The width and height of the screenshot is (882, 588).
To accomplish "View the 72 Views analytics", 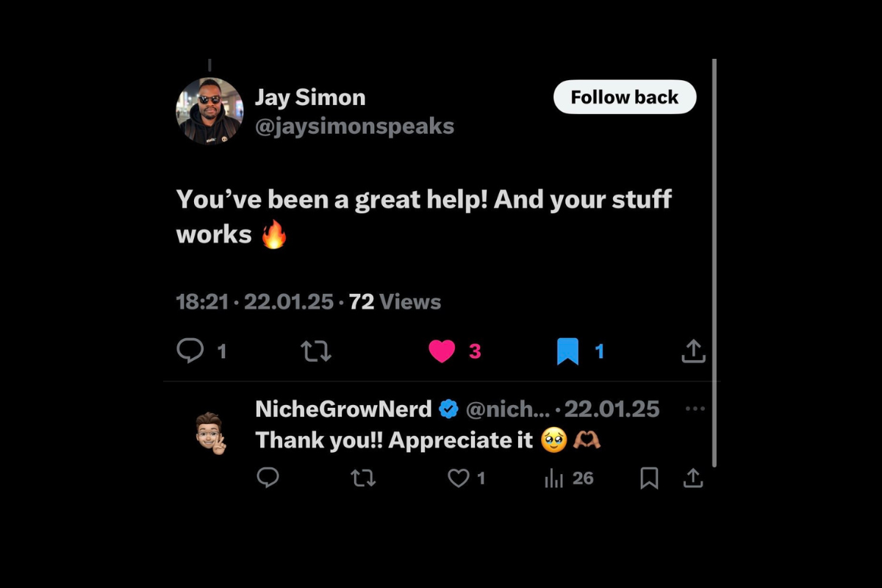I will 395,302.
